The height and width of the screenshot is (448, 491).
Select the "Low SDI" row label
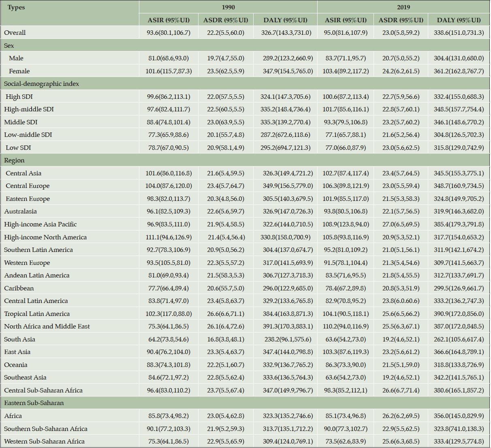18,147
